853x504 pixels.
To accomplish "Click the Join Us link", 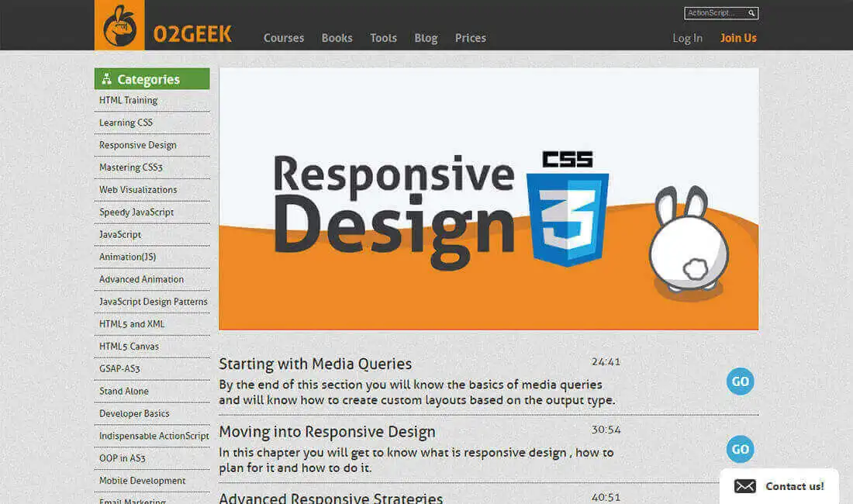I will [738, 38].
